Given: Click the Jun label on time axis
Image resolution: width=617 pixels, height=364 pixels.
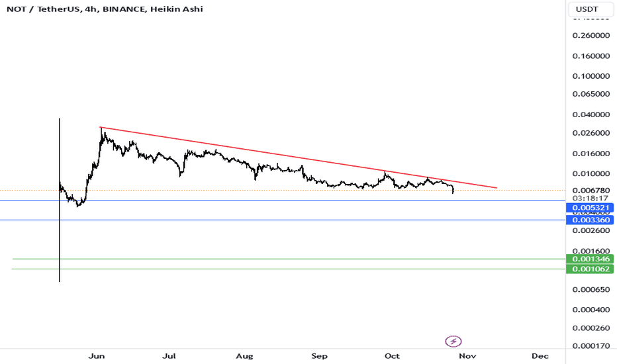Looking at the screenshot, I should click(x=97, y=356).
